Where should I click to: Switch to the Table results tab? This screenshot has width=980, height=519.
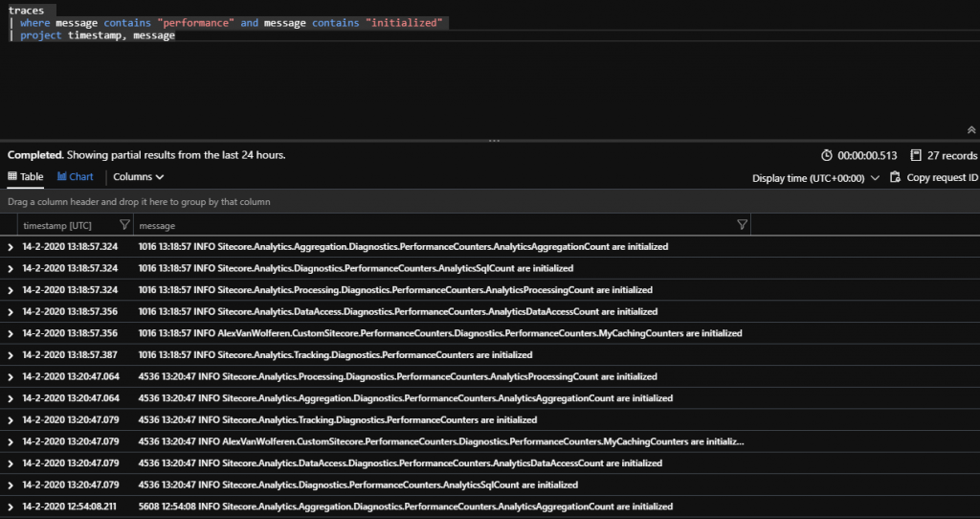tap(26, 177)
